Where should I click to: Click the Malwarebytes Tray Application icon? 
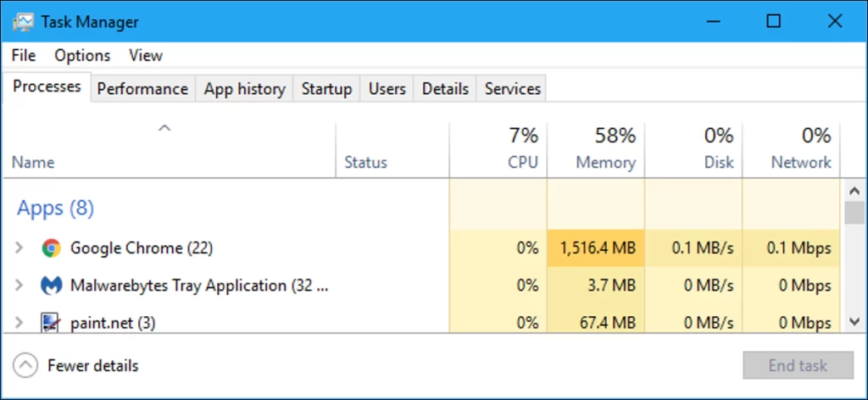click(x=51, y=286)
